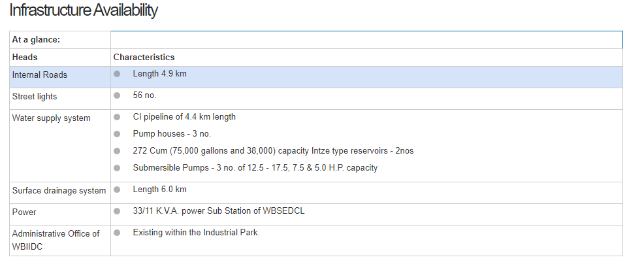Select the bullet for 272 Cum reservoirs
This screenshot has width=644, height=268.
[x=117, y=151]
